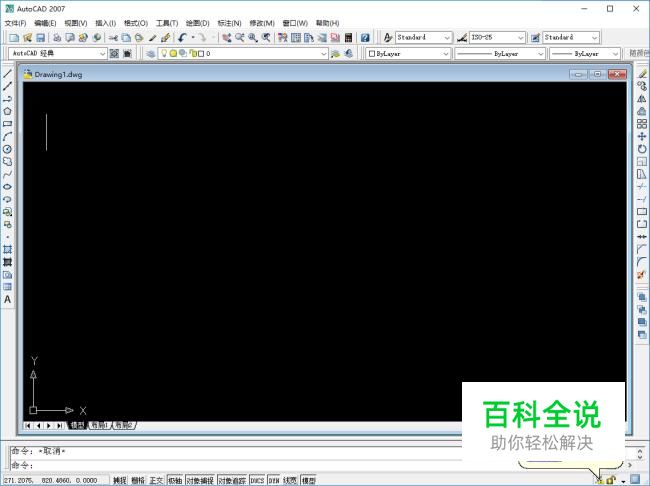
Task: Click the Zoom Window icon
Action: 253,38
